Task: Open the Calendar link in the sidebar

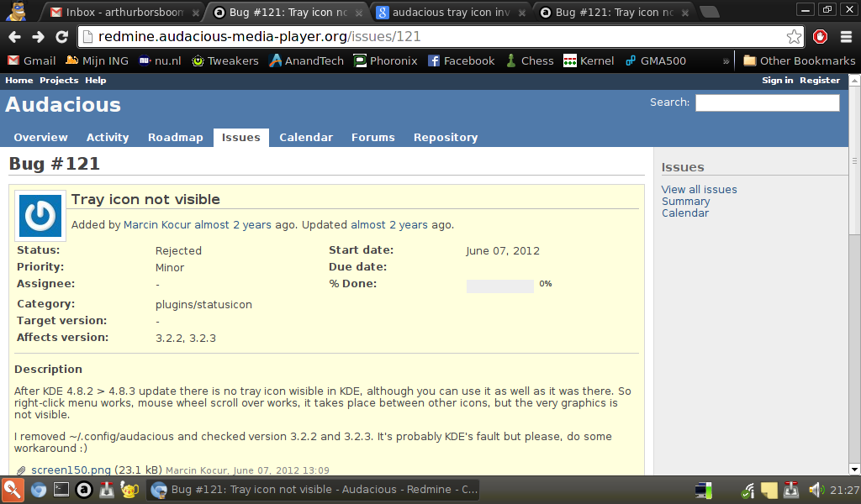Action: (685, 213)
